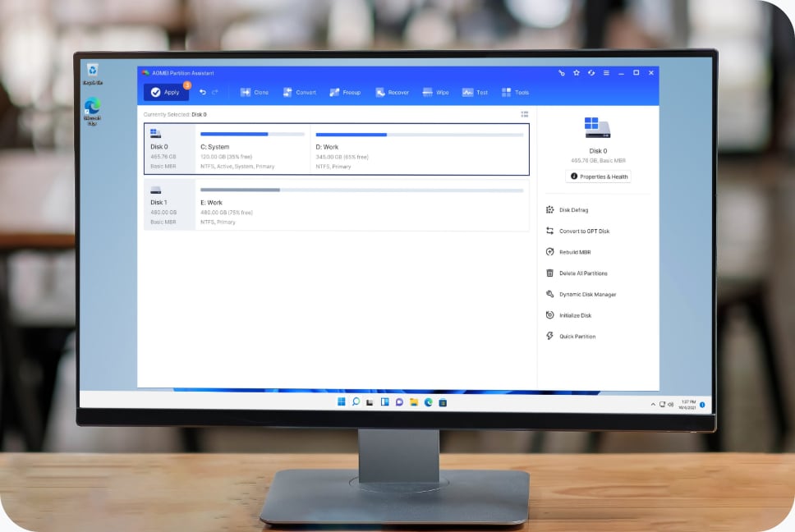Open Dynamic Disk Manager
Screen dimensions: 795x532
tap(581, 295)
